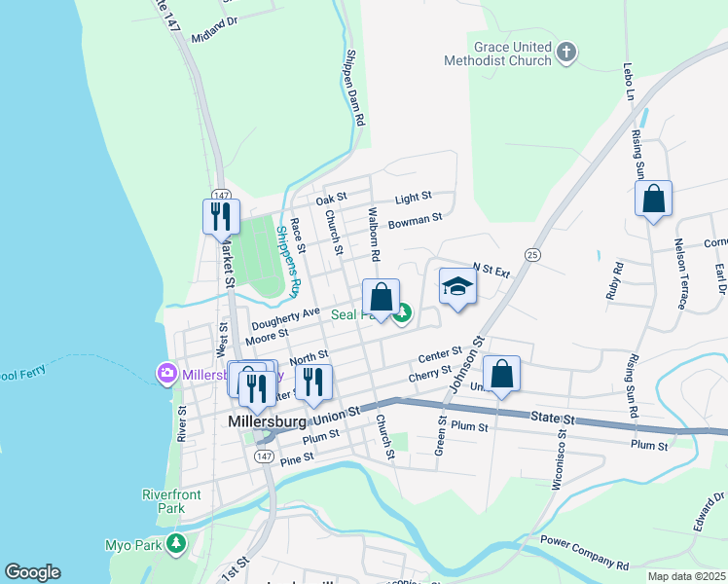Click the Race St label
This screenshot has height=584, width=728.
[298, 236]
